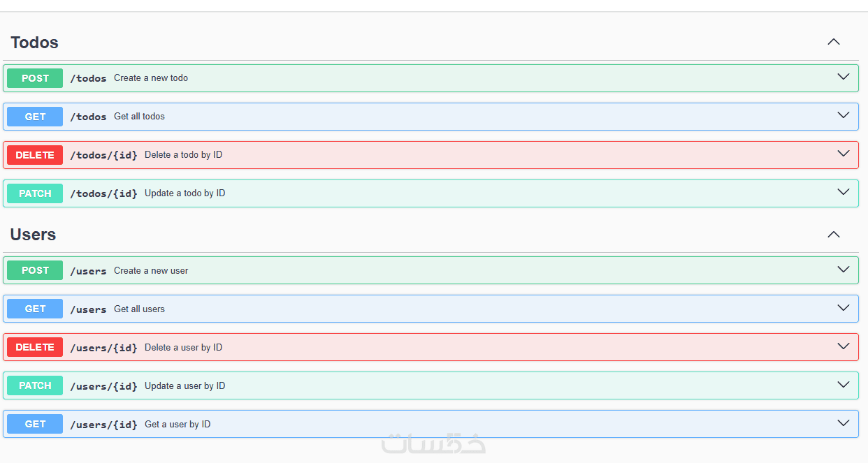The image size is (868, 463).
Task: Click the /users path in the Get all users row
Action: [88, 309]
